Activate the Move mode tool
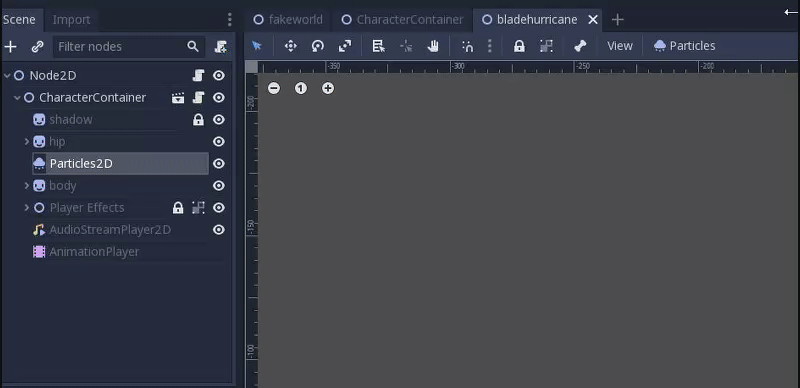 pos(291,46)
